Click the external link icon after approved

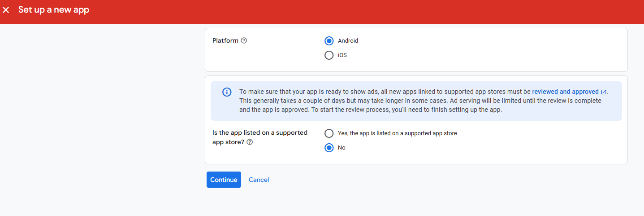[604, 92]
